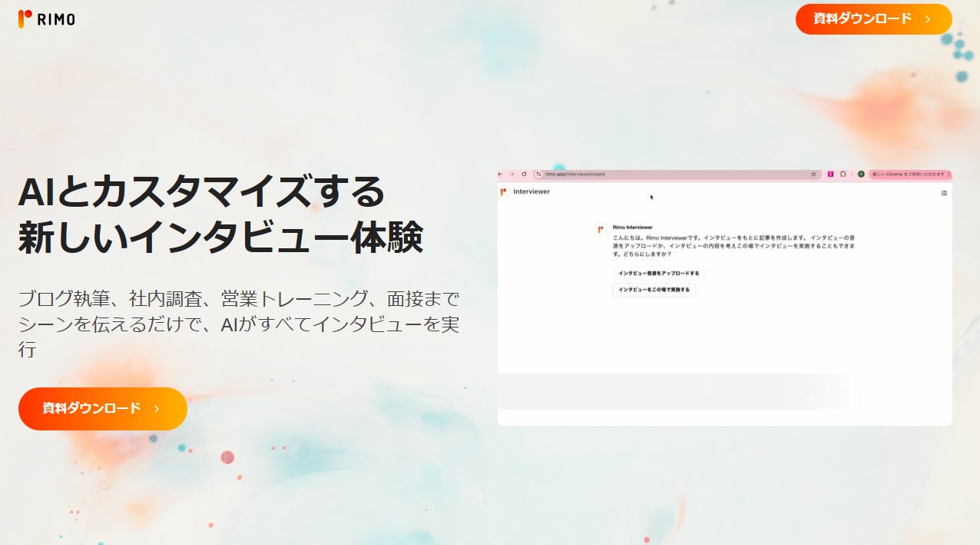
Task: Click the RIMO logo in the header
Action: pos(46,19)
